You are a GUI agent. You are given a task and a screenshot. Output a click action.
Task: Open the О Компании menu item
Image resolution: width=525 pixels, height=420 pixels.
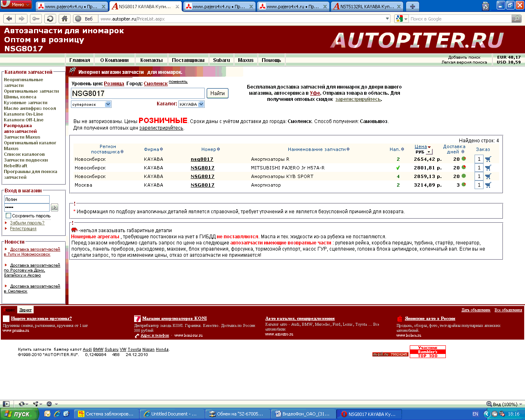(x=114, y=60)
